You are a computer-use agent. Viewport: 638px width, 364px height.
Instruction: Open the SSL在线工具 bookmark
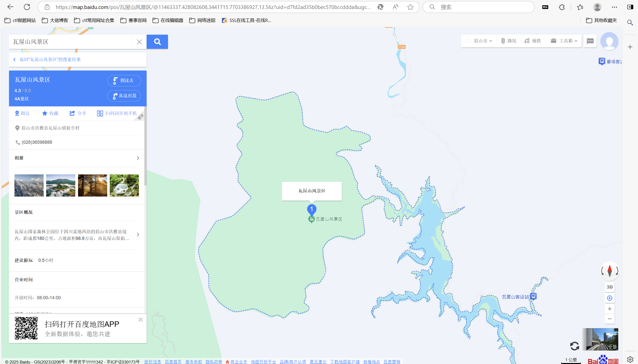pos(246,20)
